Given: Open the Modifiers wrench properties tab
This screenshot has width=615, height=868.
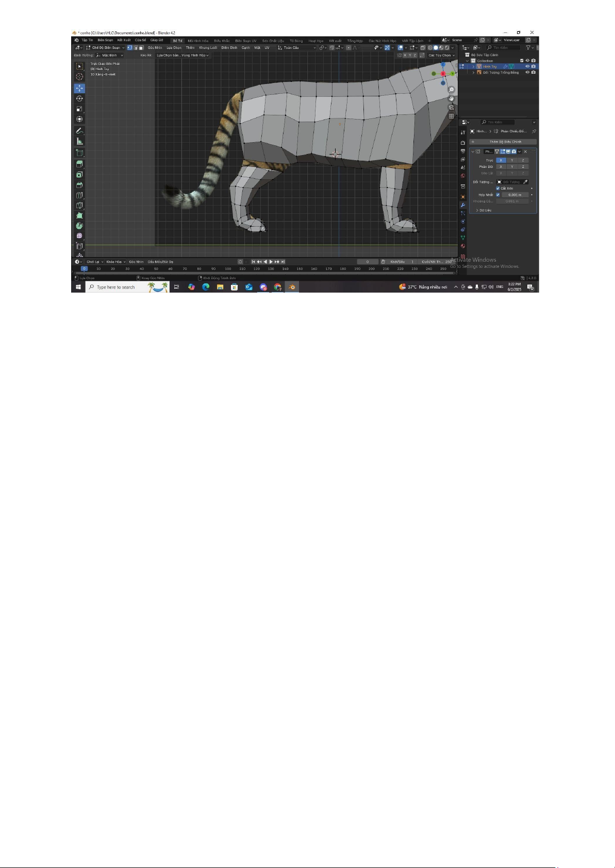Looking at the screenshot, I should [463, 205].
